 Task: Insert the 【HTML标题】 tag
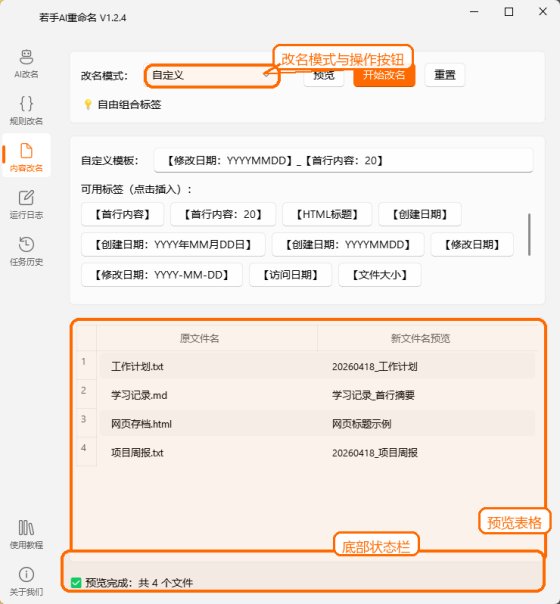[x=327, y=214]
